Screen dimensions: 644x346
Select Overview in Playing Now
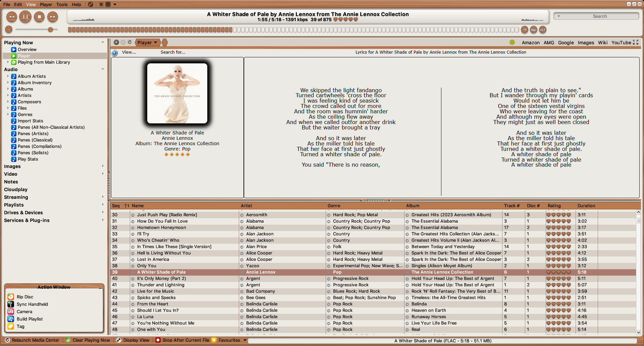[27, 49]
